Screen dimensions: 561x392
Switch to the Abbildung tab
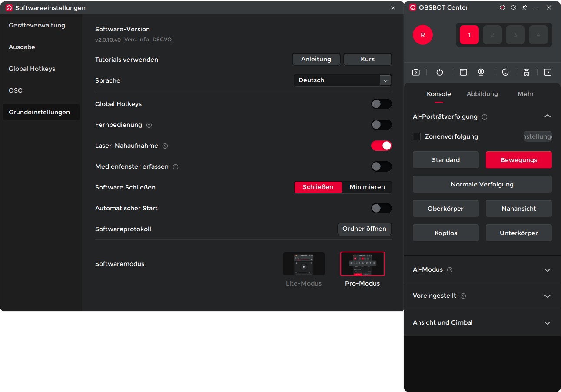point(482,94)
